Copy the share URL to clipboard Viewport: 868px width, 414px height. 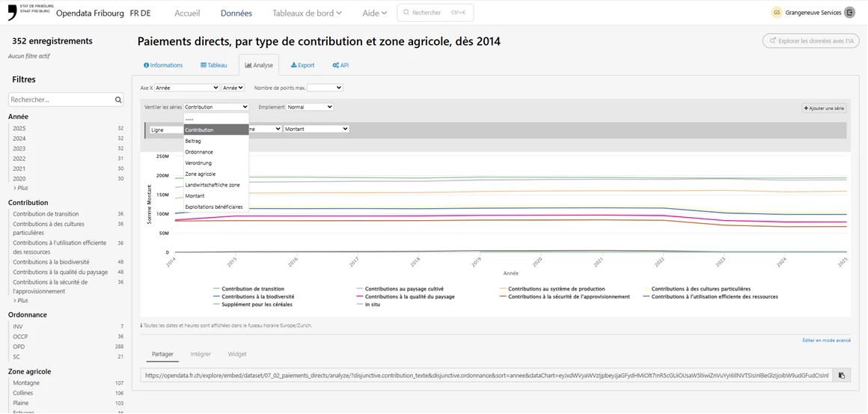[841, 375]
